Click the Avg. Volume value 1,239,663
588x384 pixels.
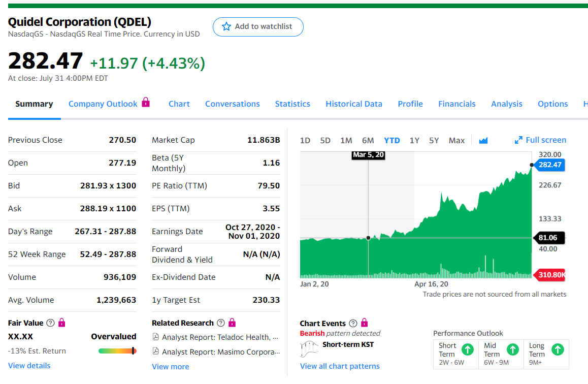pyautogui.click(x=116, y=300)
